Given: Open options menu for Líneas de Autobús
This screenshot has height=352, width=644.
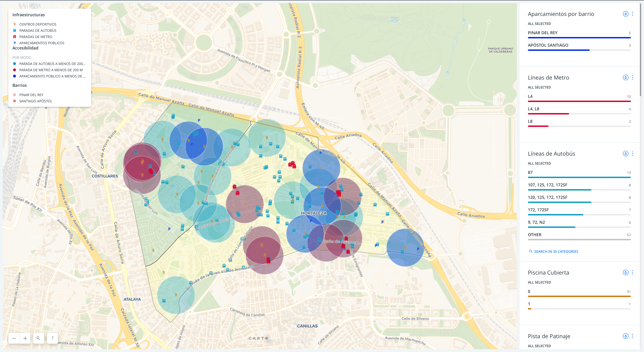Looking at the screenshot, I should click(632, 154).
